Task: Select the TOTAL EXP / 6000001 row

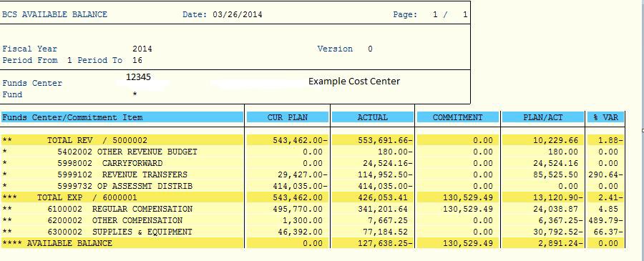Action: click(312, 197)
